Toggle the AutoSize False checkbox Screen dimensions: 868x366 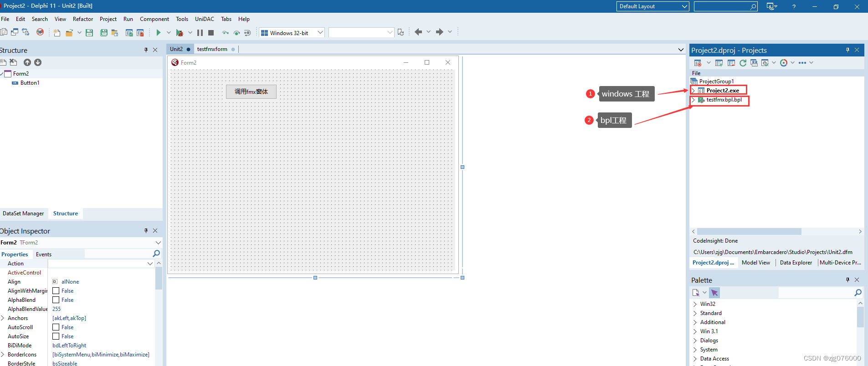point(56,336)
